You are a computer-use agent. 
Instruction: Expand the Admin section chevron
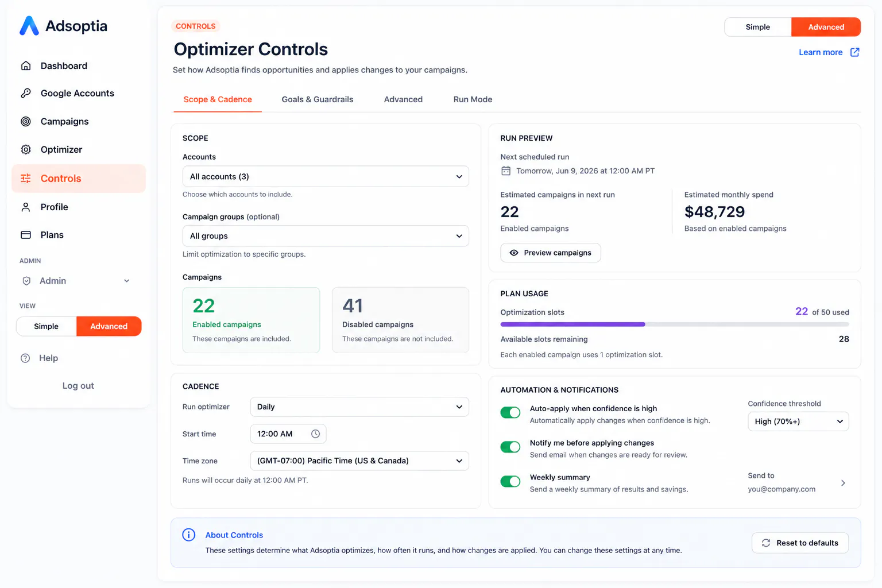(127, 281)
